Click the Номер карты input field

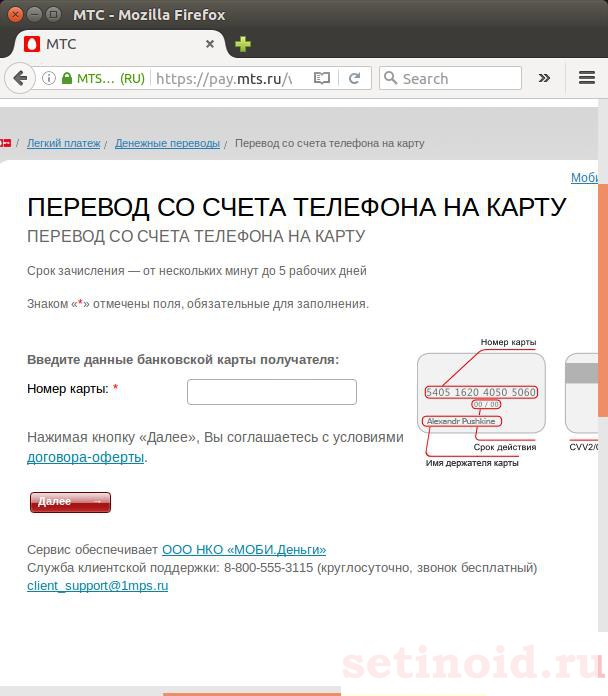point(272,392)
